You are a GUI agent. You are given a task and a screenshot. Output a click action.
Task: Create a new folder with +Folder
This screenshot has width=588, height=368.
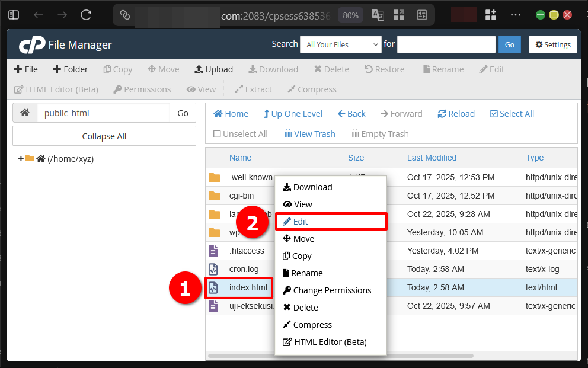point(70,69)
